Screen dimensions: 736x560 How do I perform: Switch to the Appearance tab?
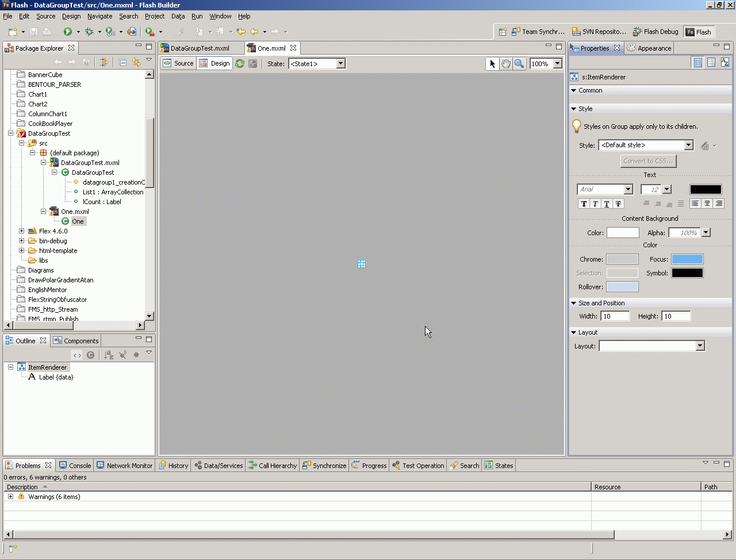(x=649, y=48)
